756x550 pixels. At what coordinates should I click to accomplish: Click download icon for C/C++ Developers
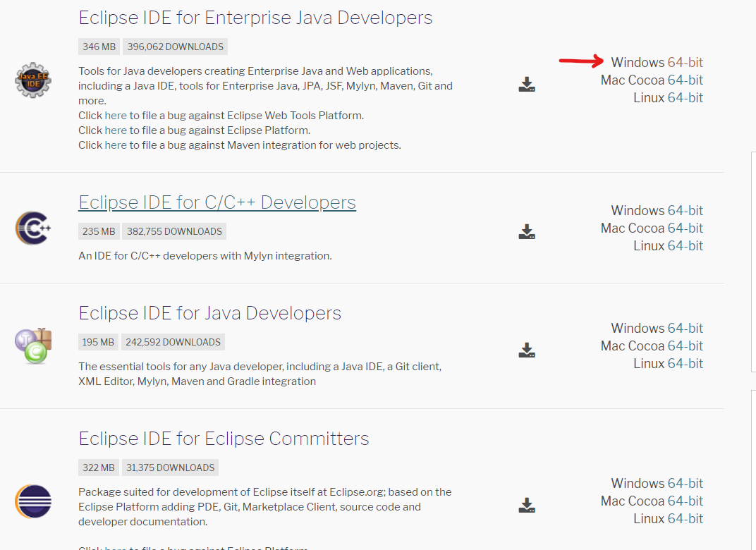pos(527,231)
